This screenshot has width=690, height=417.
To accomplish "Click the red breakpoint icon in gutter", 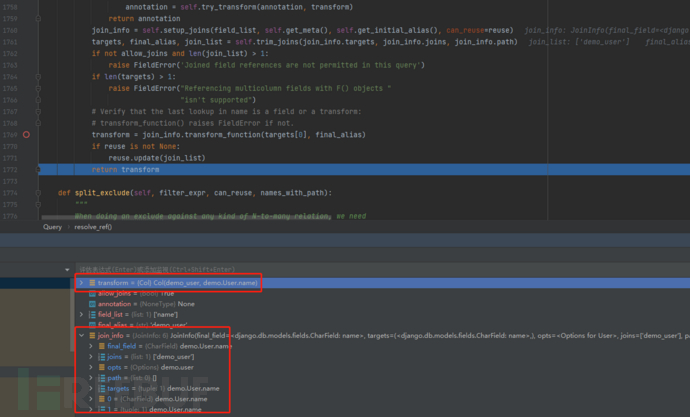I will point(27,134).
